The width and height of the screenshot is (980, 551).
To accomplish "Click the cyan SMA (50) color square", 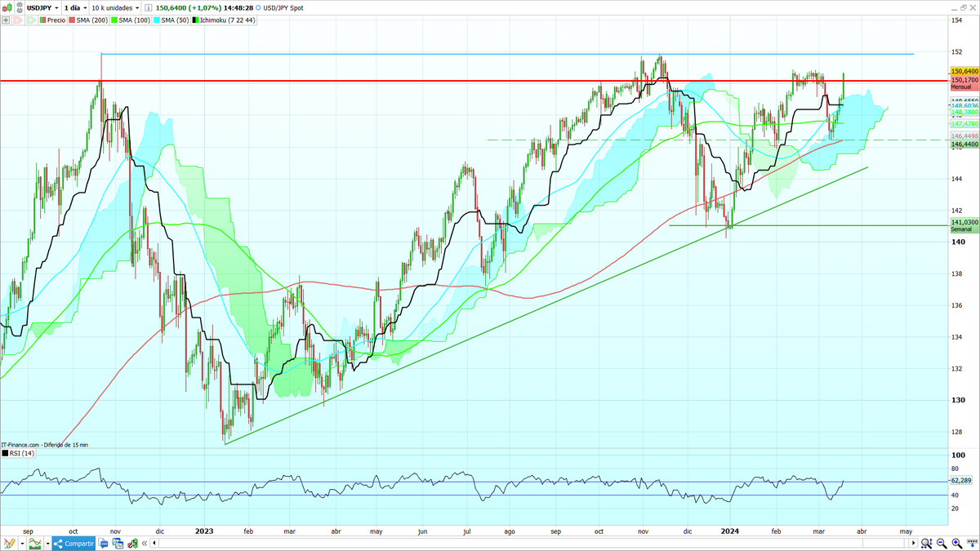I will (157, 20).
